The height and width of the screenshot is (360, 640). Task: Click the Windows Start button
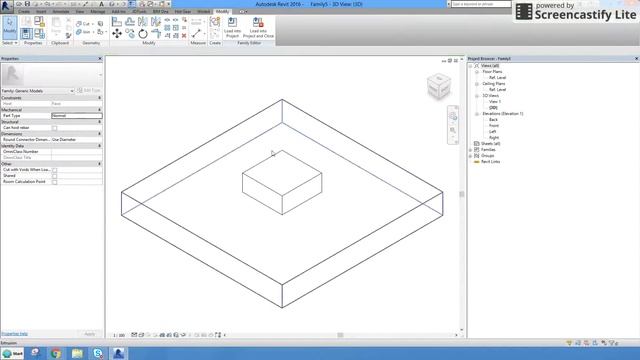point(13,353)
